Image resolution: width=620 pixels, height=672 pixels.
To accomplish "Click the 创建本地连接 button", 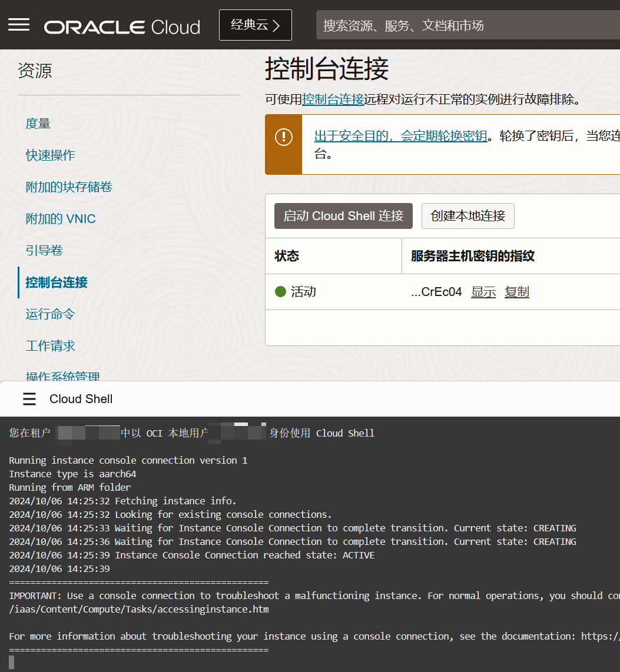I will point(468,216).
